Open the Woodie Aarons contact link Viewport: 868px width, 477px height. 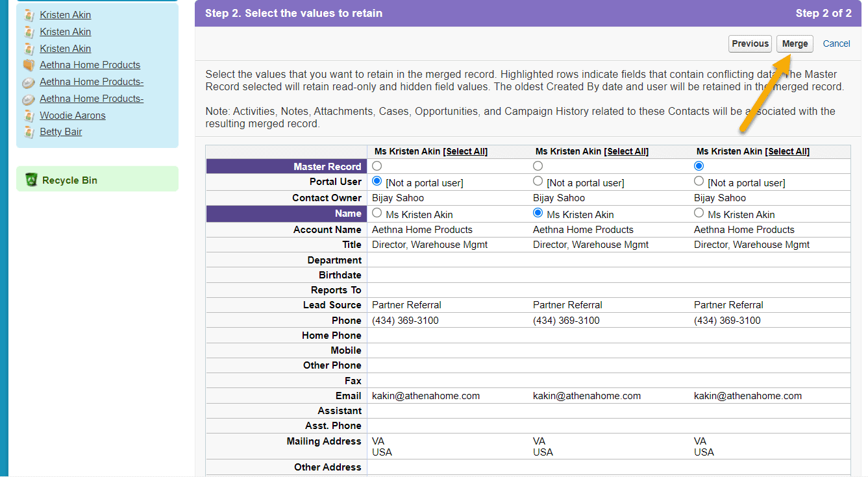(72, 115)
